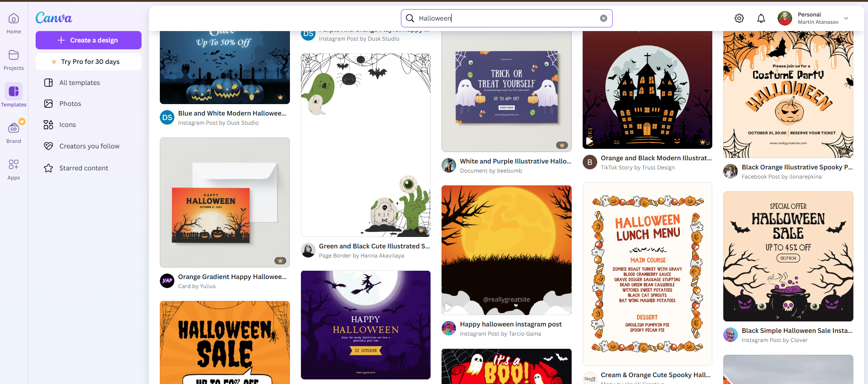Open Starred content
The height and width of the screenshot is (384, 868).
coord(84,168)
